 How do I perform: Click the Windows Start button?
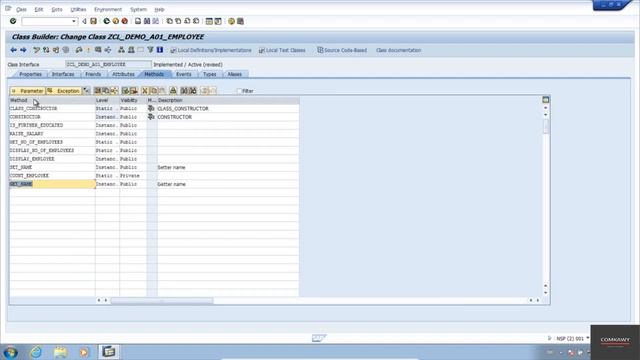(11, 352)
